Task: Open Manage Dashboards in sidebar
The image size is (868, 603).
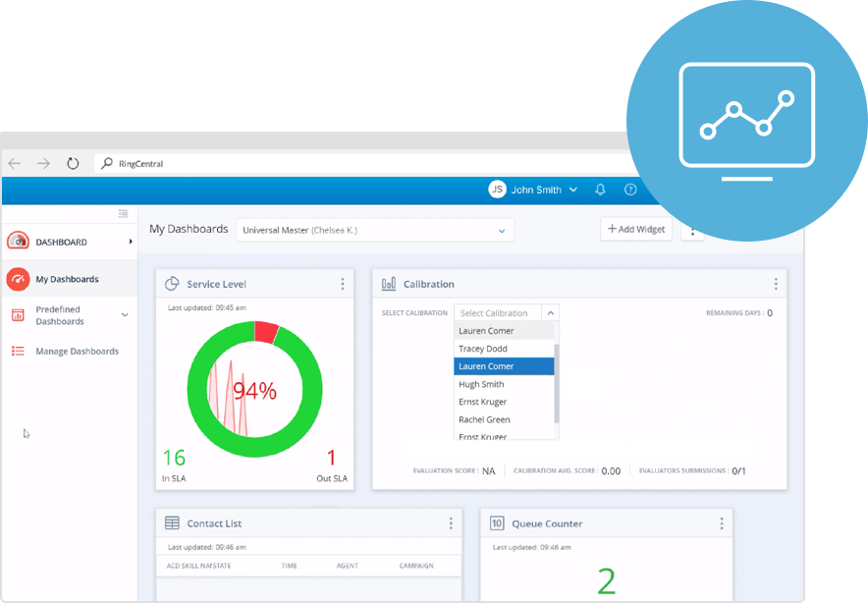Action: 77,351
